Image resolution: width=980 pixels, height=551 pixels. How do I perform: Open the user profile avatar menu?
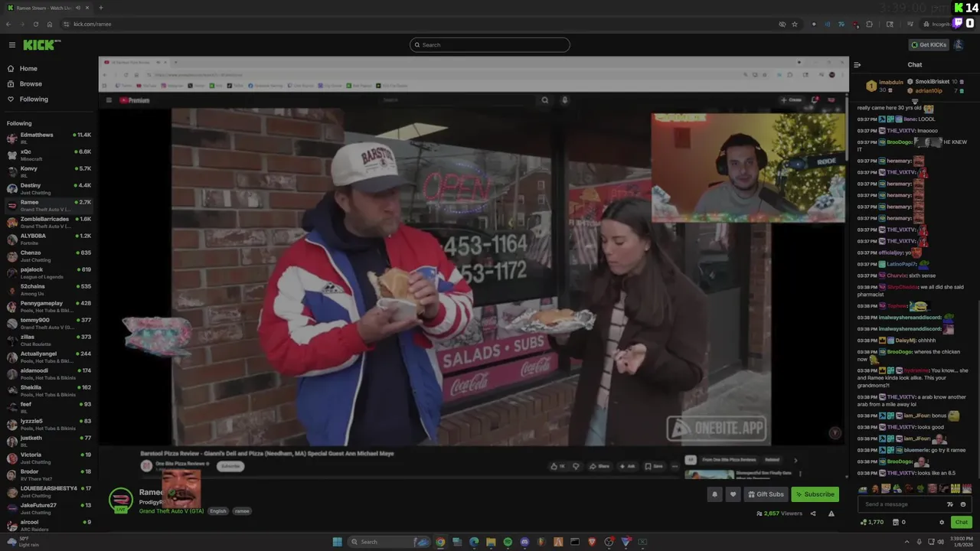(959, 44)
